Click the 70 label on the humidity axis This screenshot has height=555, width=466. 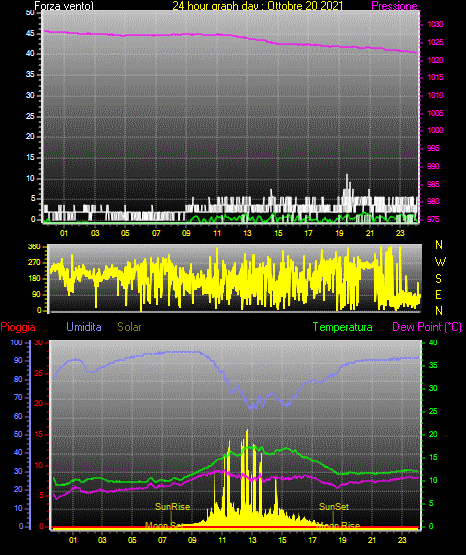[x=18, y=397]
